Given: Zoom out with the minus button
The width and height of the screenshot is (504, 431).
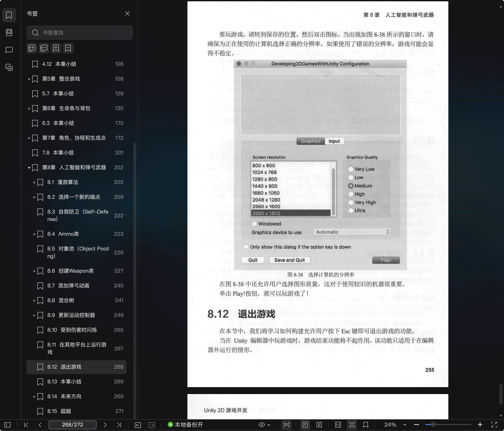Looking at the screenshot, I should coord(416,425).
